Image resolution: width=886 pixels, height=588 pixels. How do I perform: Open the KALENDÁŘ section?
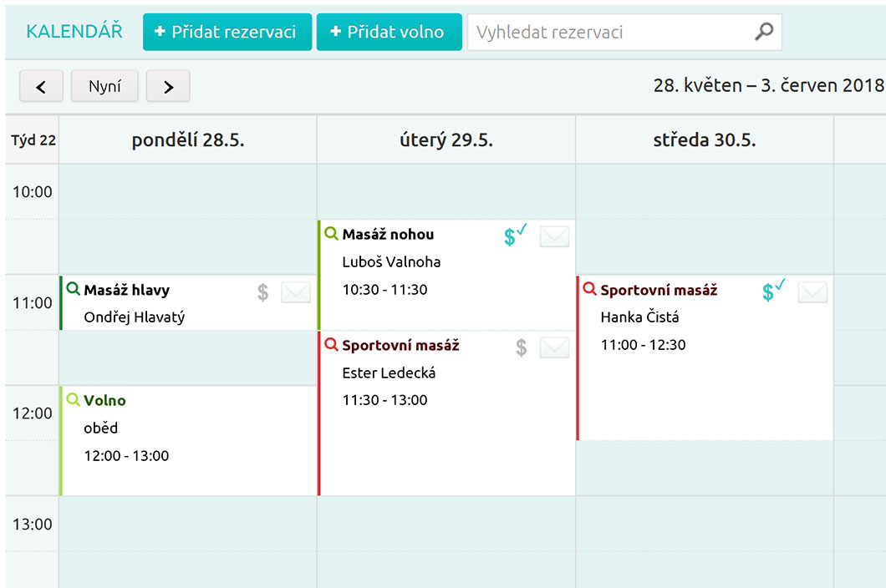pyautogui.click(x=74, y=31)
